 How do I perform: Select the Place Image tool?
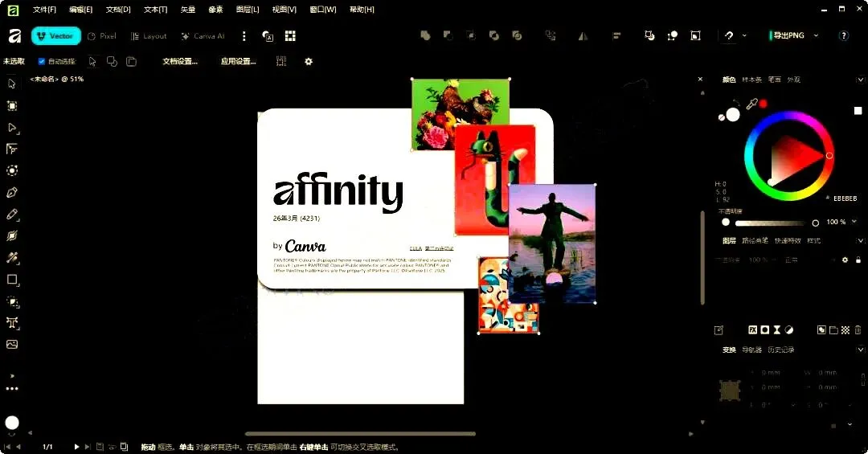[x=11, y=345]
